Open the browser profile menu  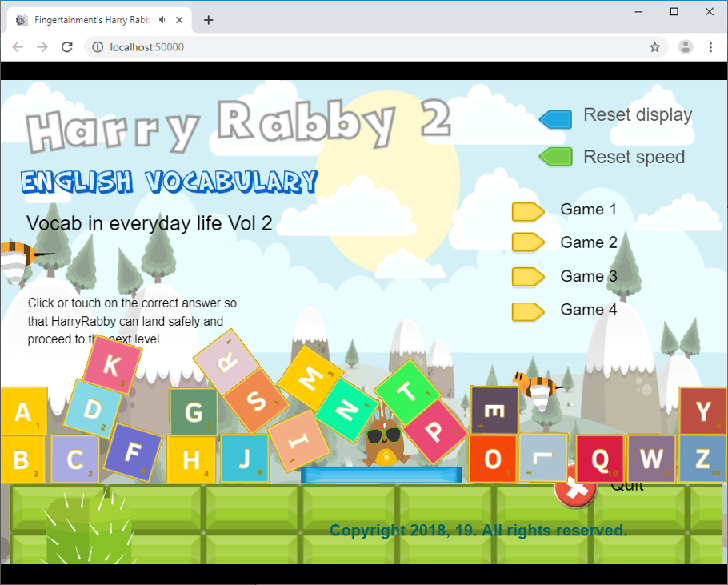(685, 47)
